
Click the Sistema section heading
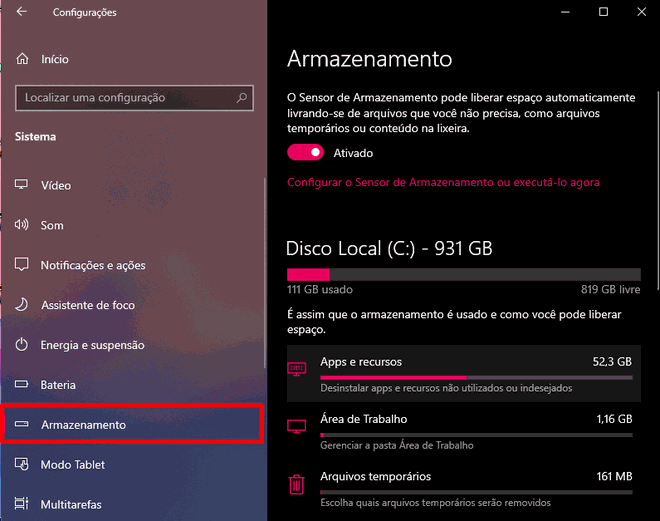point(35,137)
